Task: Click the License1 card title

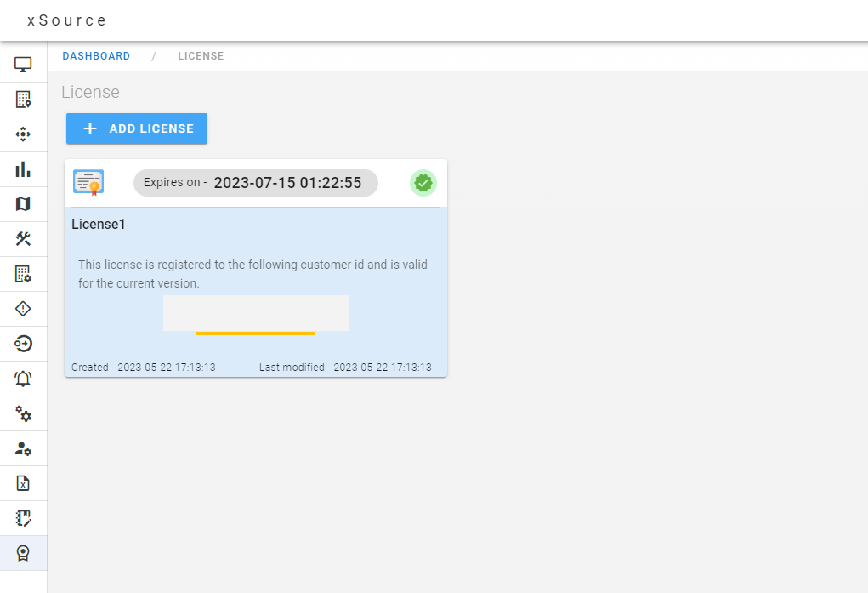Action: pyautogui.click(x=99, y=225)
